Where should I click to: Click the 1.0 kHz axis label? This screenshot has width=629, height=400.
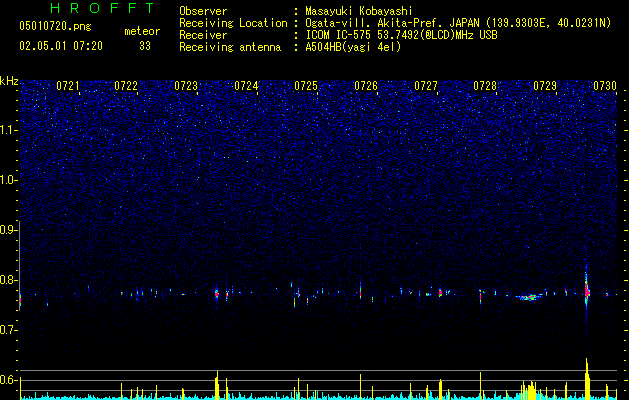click(8, 180)
